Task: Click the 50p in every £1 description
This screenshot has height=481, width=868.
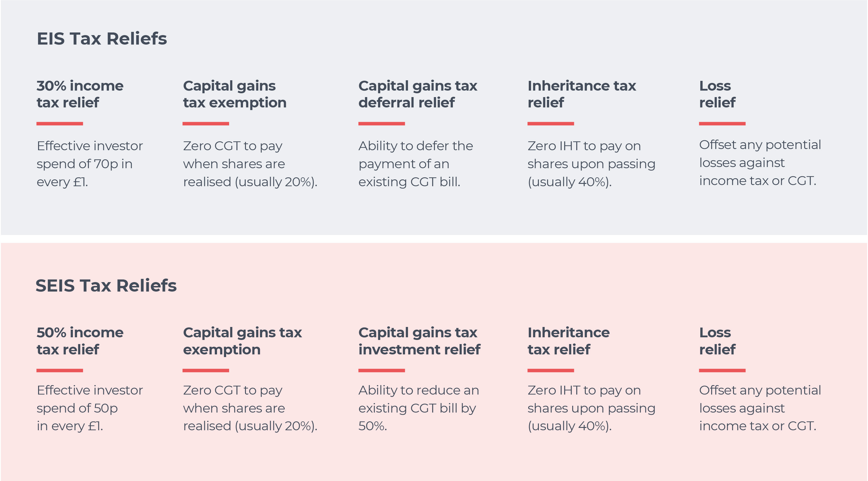Action: 90,408
